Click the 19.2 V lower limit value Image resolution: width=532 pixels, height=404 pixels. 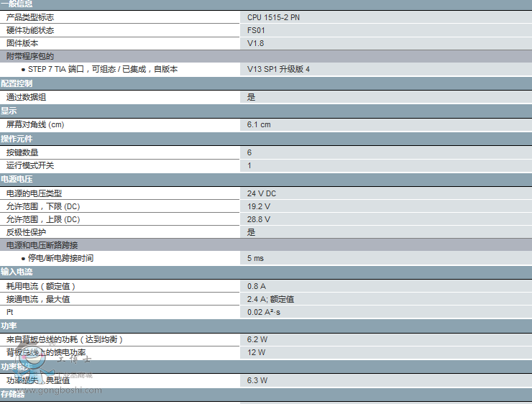click(258, 206)
